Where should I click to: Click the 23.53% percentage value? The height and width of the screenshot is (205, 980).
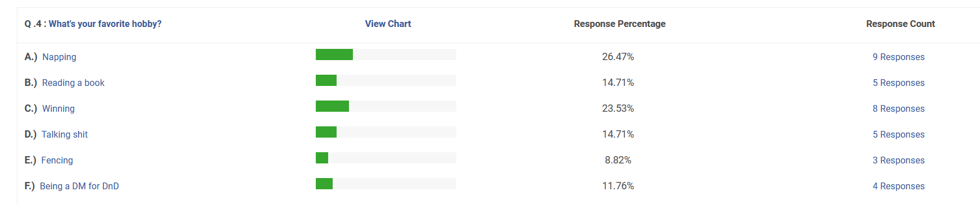click(x=618, y=108)
